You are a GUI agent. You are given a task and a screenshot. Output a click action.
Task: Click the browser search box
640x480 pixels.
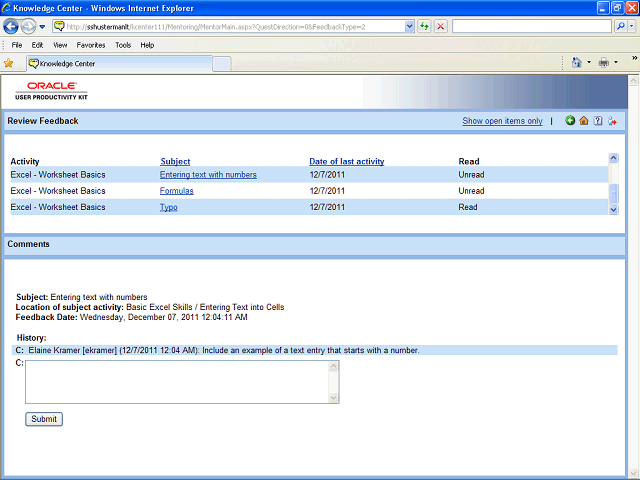point(532,27)
